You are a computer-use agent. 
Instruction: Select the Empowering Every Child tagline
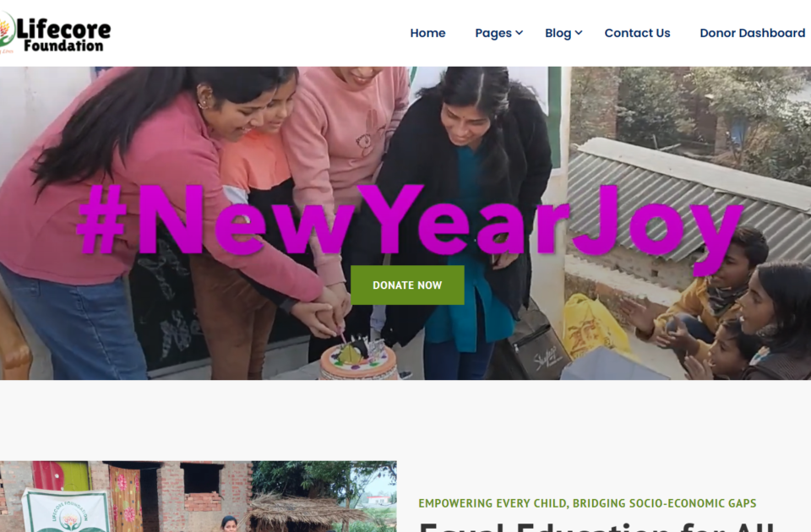tap(588, 503)
